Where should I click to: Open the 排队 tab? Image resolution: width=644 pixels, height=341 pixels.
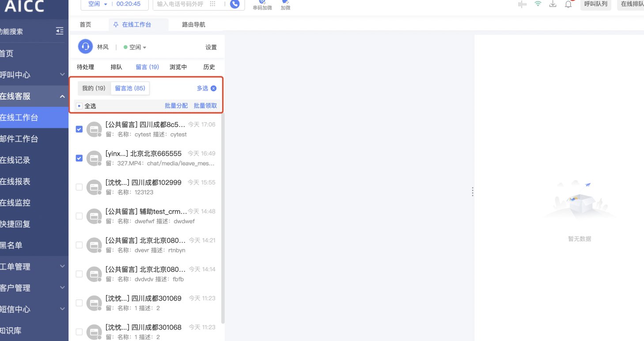tap(116, 67)
